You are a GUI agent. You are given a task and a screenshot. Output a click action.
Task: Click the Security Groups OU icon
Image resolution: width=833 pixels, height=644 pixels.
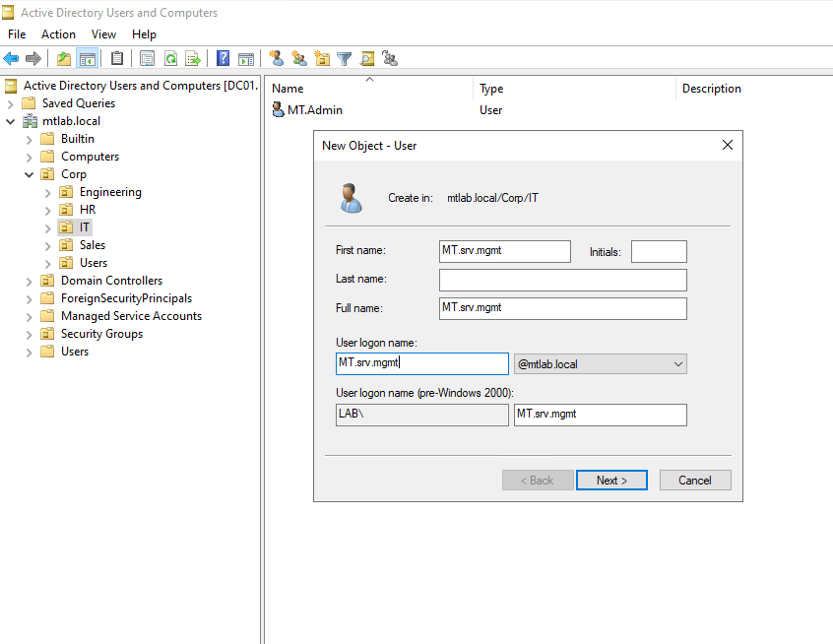click(48, 334)
